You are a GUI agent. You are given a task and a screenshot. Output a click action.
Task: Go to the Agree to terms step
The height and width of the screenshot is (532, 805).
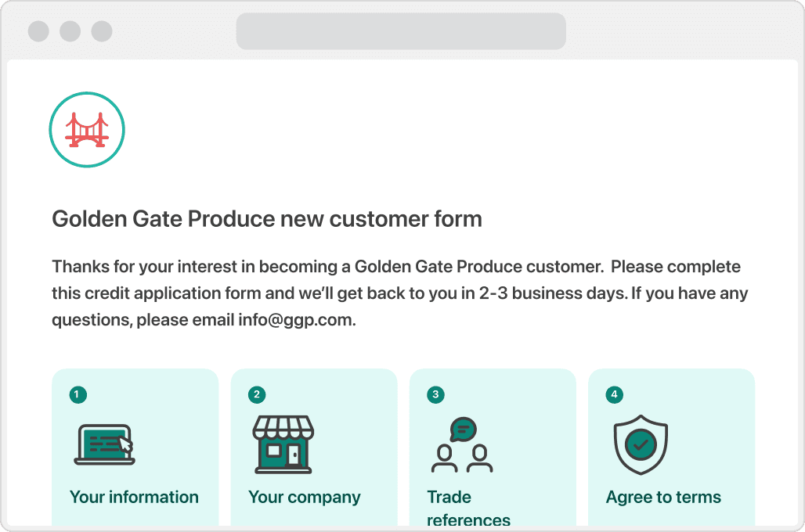pos(663,497)
